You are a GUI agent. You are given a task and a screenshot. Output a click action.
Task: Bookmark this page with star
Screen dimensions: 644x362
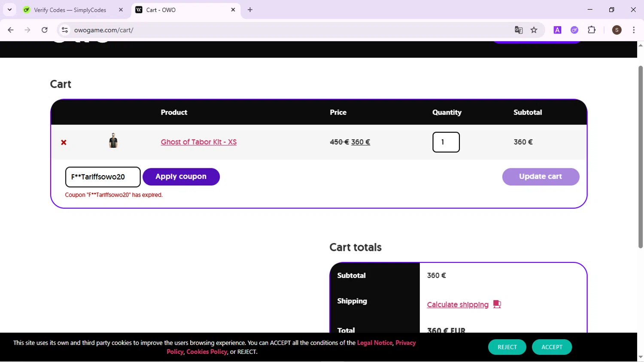tap(534, 30)
